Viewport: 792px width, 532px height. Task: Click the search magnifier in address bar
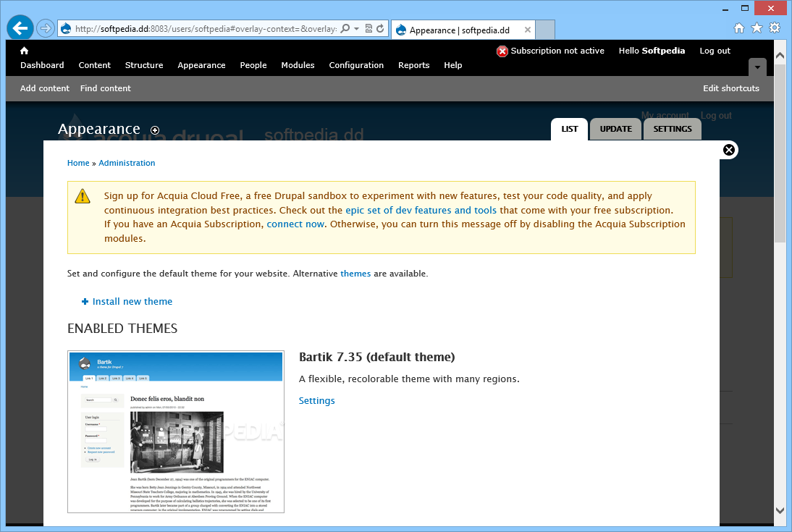click(345, 29)
